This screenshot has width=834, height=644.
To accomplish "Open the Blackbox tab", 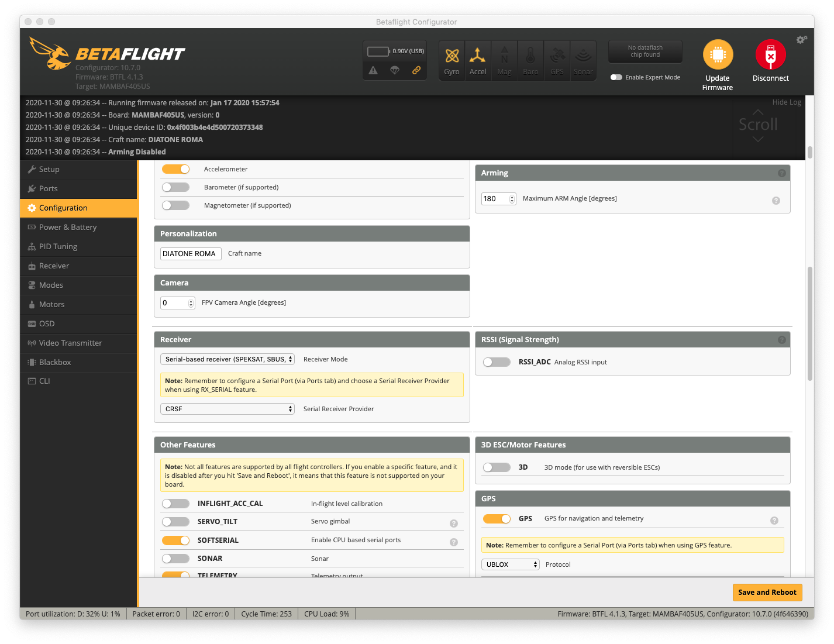I will point(78,362).
